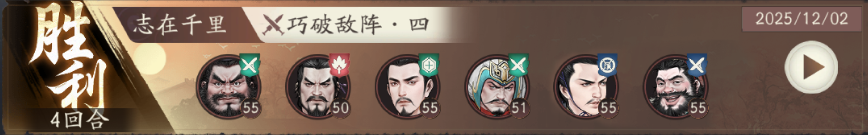This screenshot has height=135, width=868.
Task: Play the battle replay
Action: [811, 67]
